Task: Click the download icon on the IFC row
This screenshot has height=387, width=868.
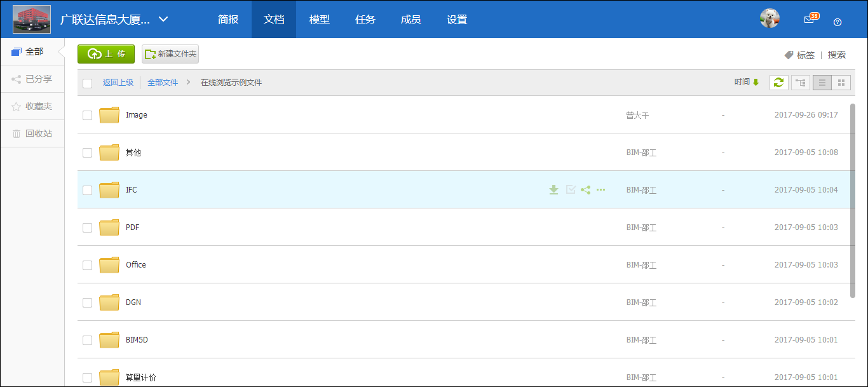Action: (553, 189)
